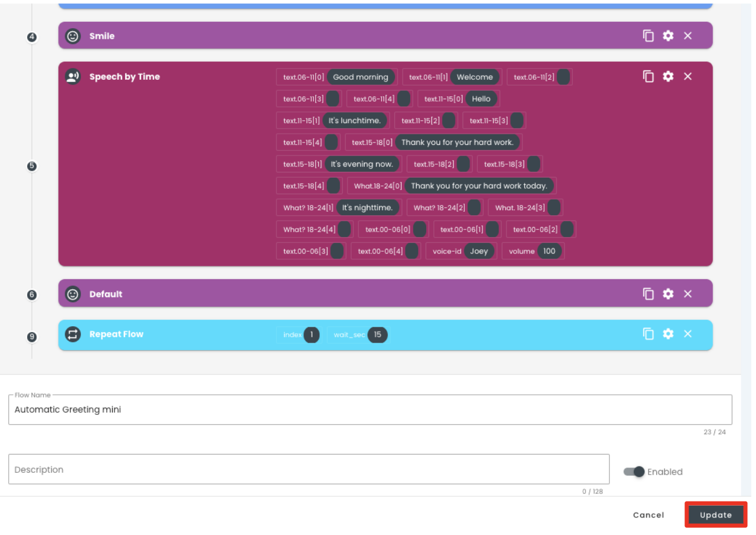The width and height of the screenshot is (756, 535).
Task: Delete the Speech by Time step
Action: click(688, 76)
